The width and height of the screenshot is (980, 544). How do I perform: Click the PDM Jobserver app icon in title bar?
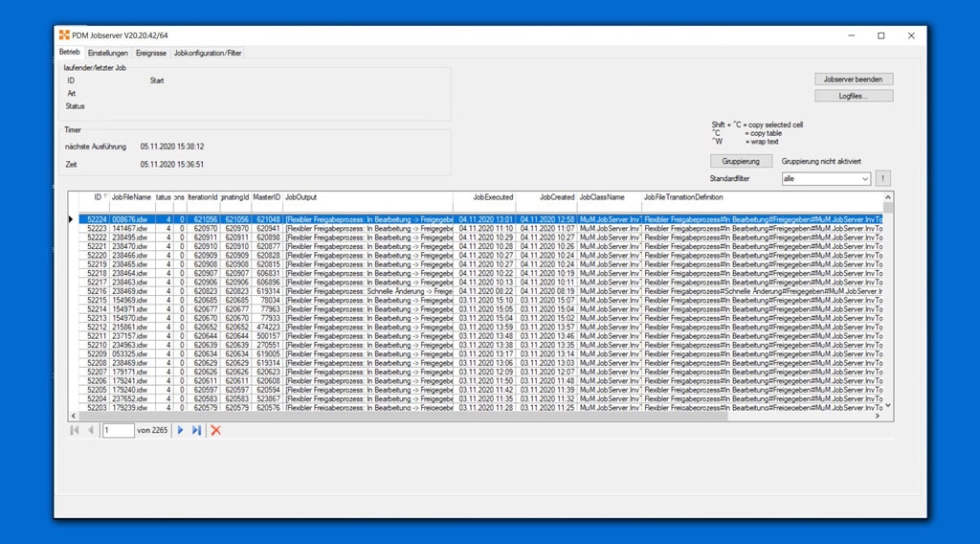(64, 35)
